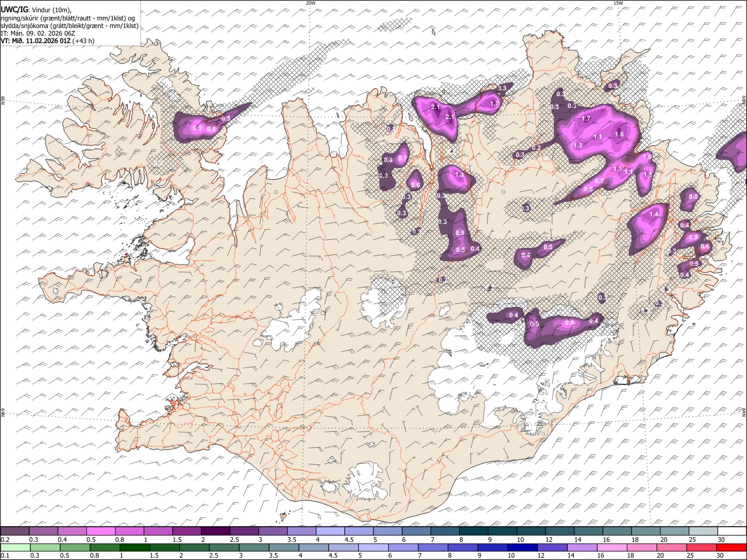Pick the 1–1.5 dark green rain swatch

coord(134,547)
